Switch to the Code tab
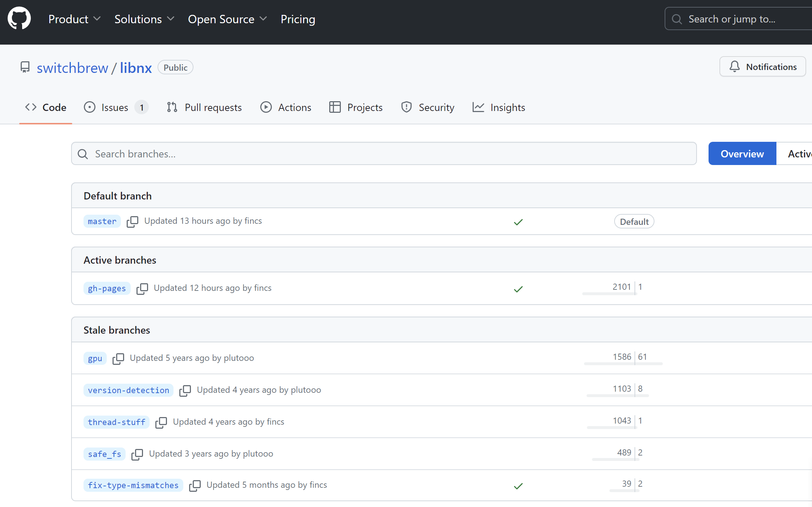 (46, 107)
